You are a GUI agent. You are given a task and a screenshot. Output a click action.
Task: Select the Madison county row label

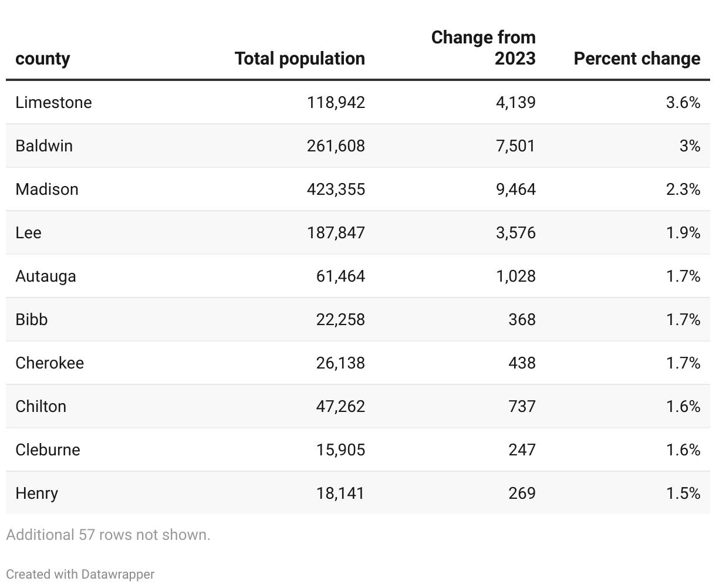(47, 190)
